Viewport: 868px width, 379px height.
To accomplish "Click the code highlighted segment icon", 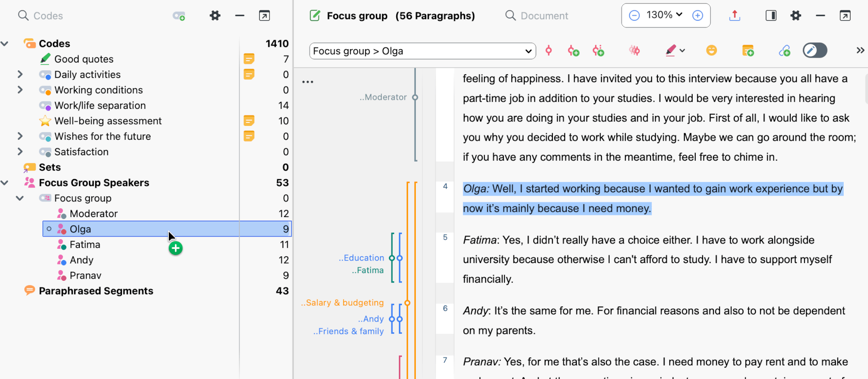I will [x=549, y=51].
